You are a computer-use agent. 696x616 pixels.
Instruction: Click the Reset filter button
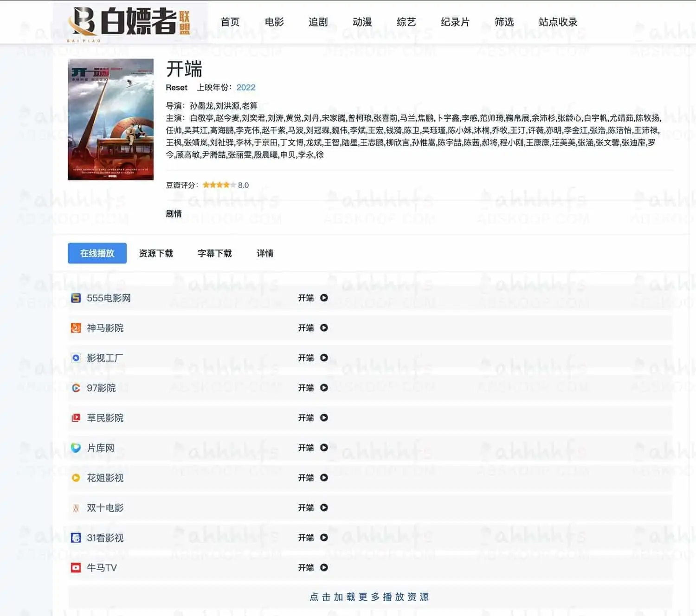tap(176, 87)
